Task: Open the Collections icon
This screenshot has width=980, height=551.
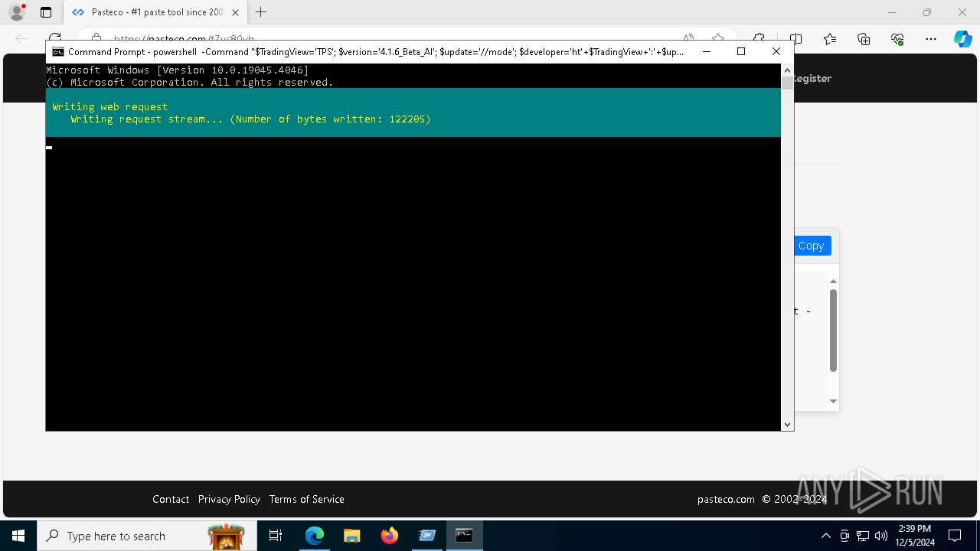Action: tap(864, 39)
